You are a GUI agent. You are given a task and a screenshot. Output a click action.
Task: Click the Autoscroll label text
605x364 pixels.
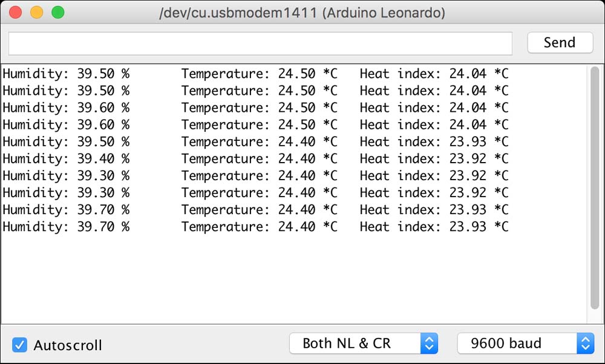(x=68, y=345)
